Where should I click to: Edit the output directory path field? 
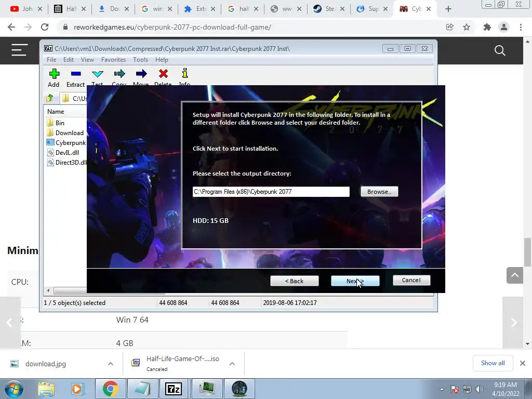[x=271, y=192]
